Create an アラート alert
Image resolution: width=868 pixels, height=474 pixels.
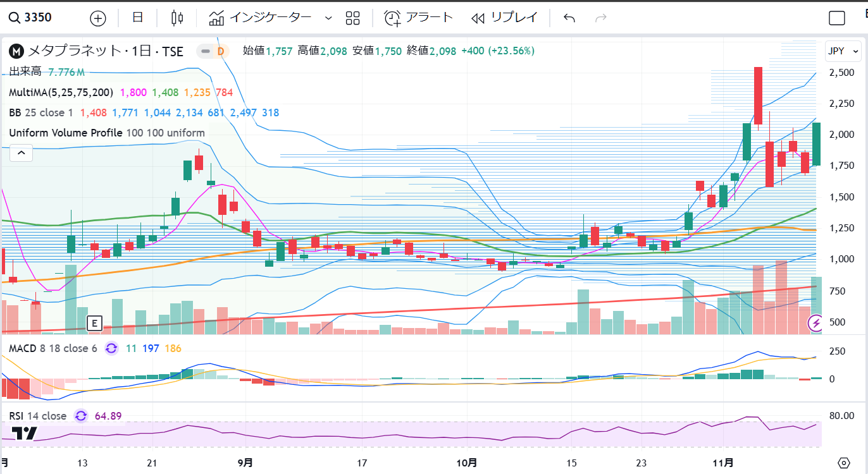point(419,18)
